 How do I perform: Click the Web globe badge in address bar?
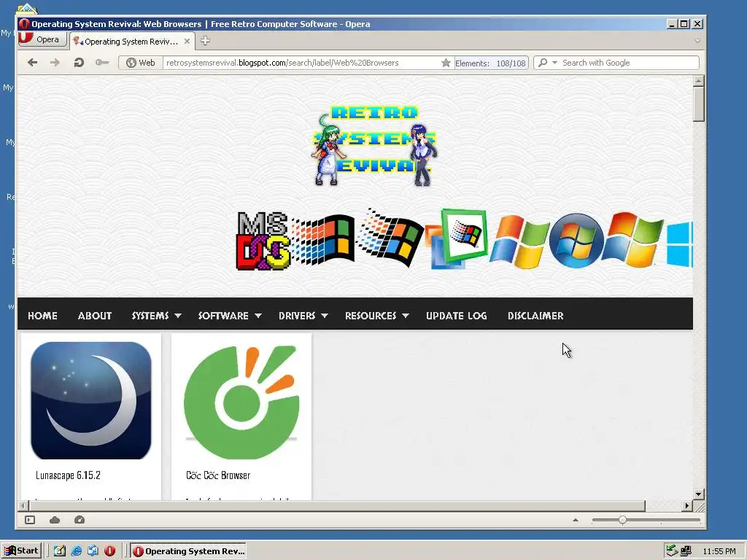[141, 63]
